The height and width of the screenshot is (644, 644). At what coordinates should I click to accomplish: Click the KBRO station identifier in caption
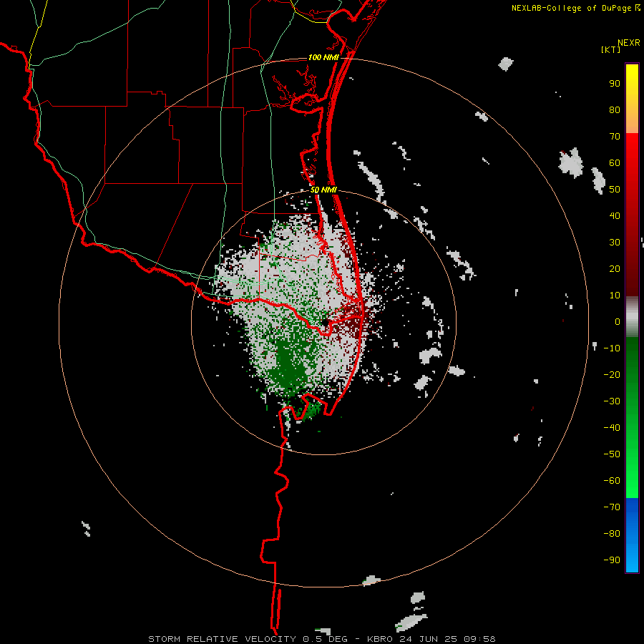(x=379, y=639)
